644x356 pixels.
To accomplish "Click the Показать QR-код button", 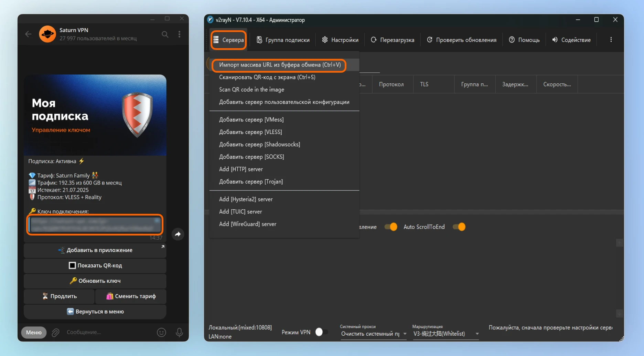I will click(x=95, y=265).
